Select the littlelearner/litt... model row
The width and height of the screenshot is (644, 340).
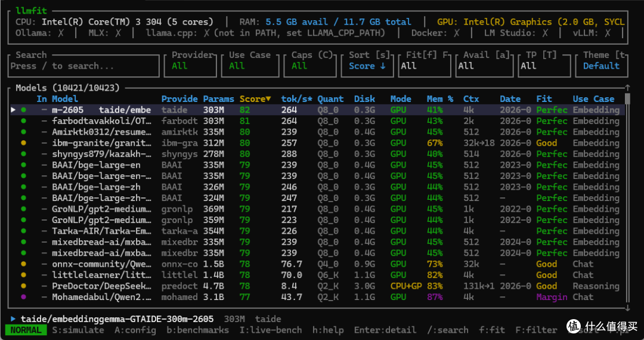(x=317, y=275)
